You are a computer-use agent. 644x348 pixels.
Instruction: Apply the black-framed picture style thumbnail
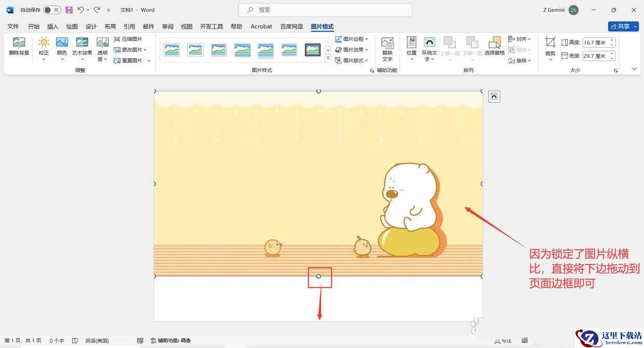(313, 50)
